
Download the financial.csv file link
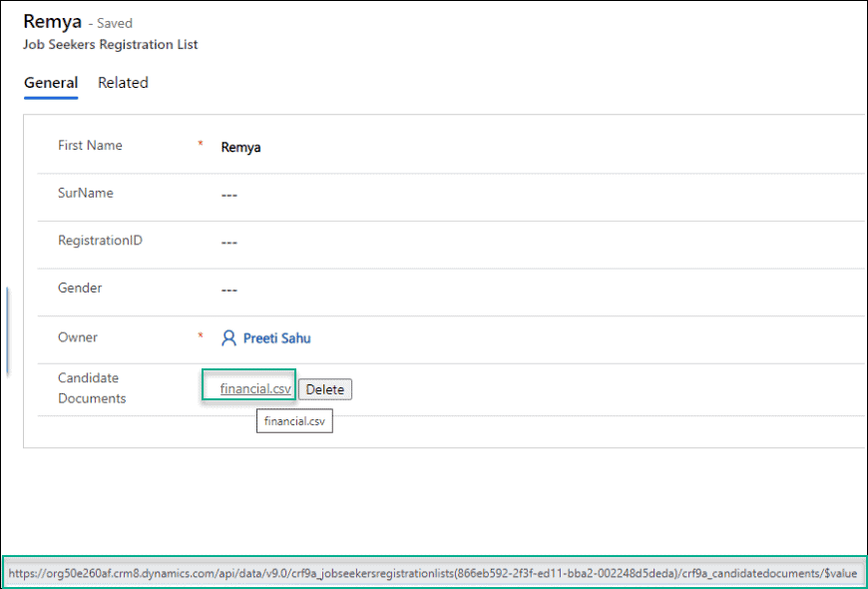pos(255,388)
